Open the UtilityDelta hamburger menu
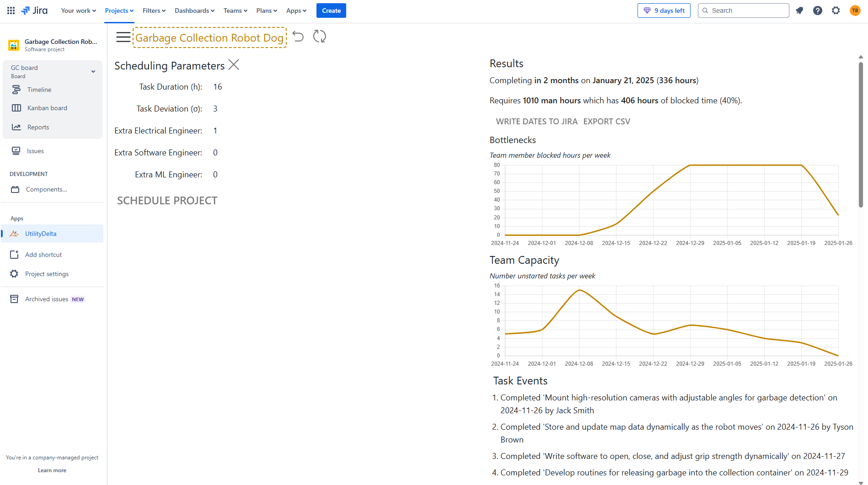This screenshot has width=868, height=485. point(123,37)
